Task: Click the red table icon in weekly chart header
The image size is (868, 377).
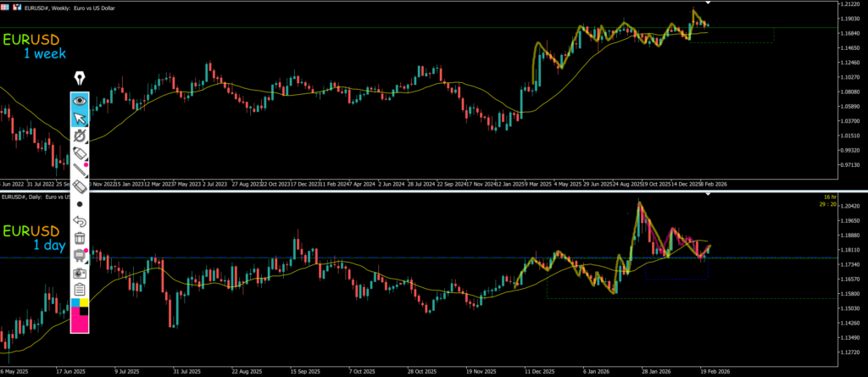Action: click(x=7, y=5)
